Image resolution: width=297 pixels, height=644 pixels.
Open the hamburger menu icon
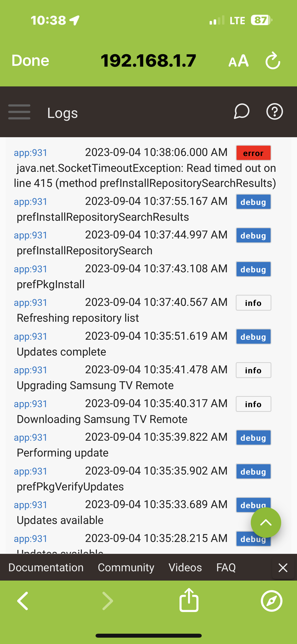pyautogui.click(x=19, y=112)
